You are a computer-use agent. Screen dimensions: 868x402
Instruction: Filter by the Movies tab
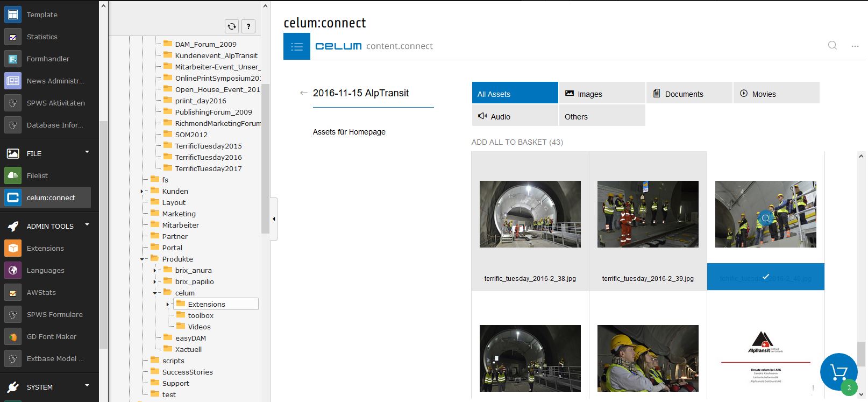tap(777, 93)
